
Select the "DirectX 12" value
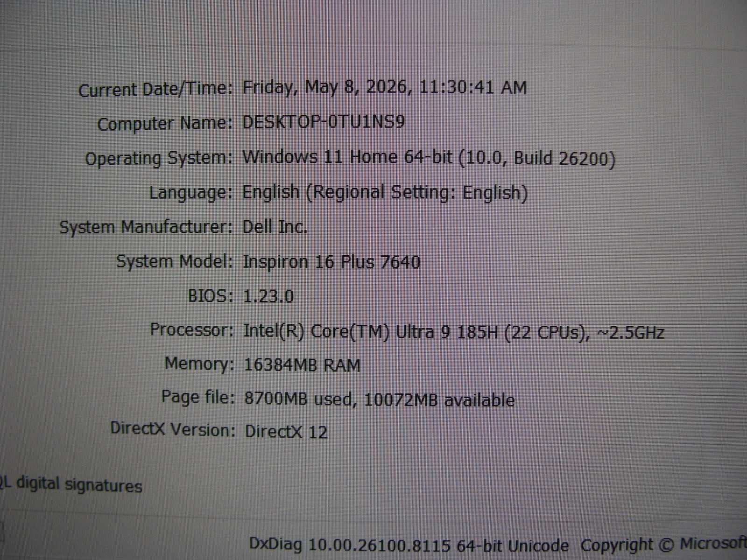[286, 432]
